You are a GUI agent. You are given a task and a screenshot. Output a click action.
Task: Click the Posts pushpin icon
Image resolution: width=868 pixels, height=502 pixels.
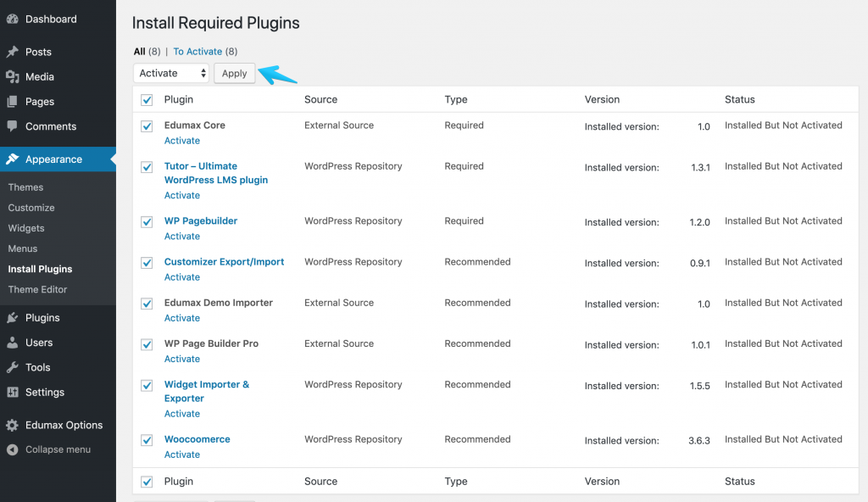12,52
